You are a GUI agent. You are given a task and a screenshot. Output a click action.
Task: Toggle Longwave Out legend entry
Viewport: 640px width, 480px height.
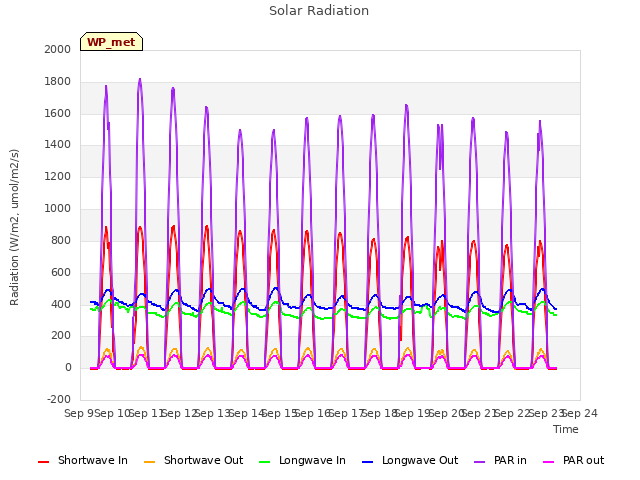(410, 460)
